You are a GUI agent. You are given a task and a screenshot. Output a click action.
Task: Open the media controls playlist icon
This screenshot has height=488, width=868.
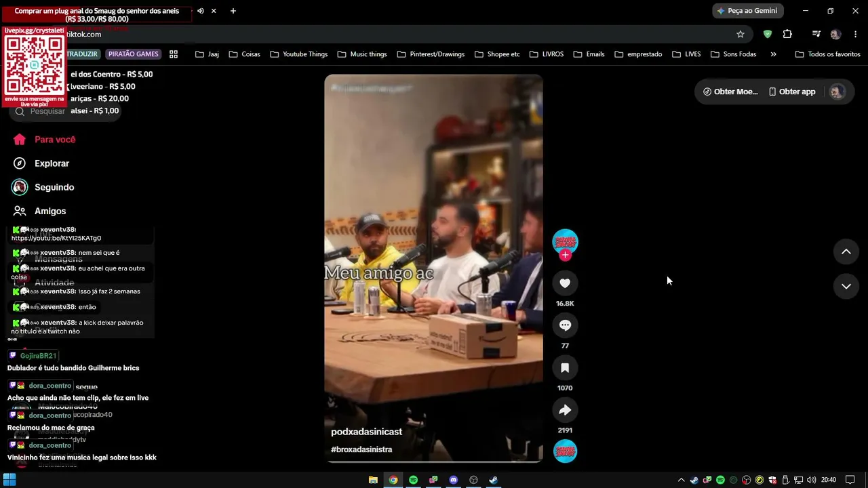pyautogui.click(x=816, y=35)
